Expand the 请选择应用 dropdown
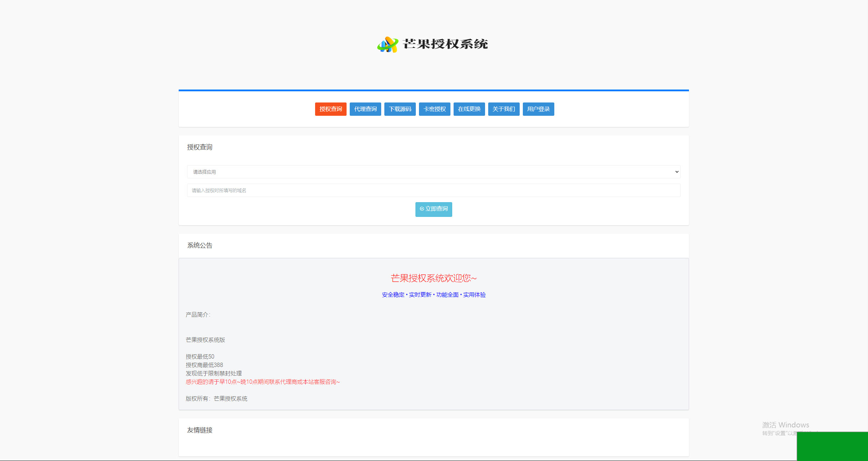Viewport: 868px width, 461px height. [434, 172]
